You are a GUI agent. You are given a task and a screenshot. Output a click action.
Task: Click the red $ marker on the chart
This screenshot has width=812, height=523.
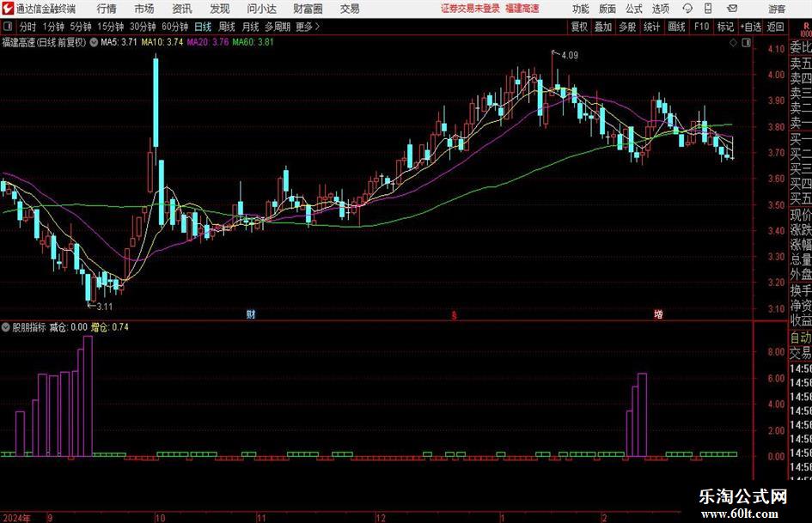(x=455, y=314)
